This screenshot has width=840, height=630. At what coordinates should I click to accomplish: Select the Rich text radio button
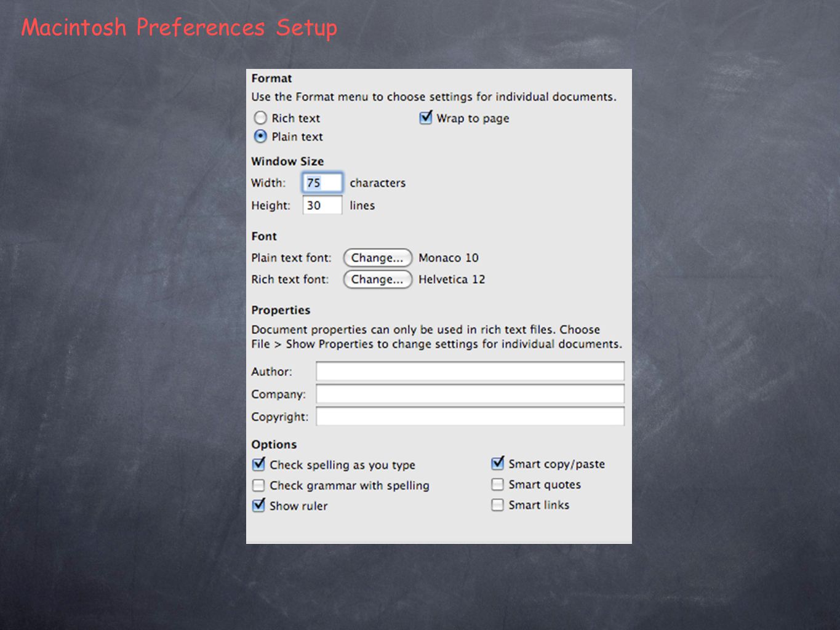[260, 118]
